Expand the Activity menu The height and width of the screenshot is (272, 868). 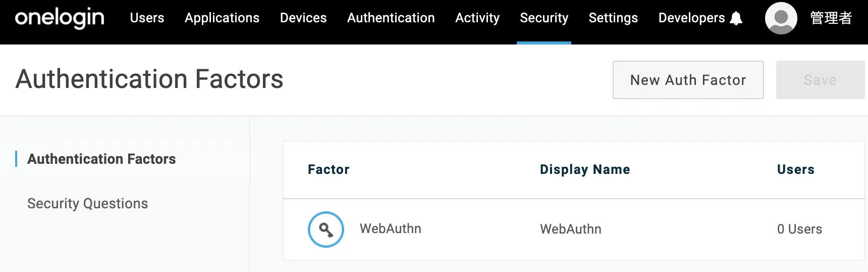tap(477, 18)
